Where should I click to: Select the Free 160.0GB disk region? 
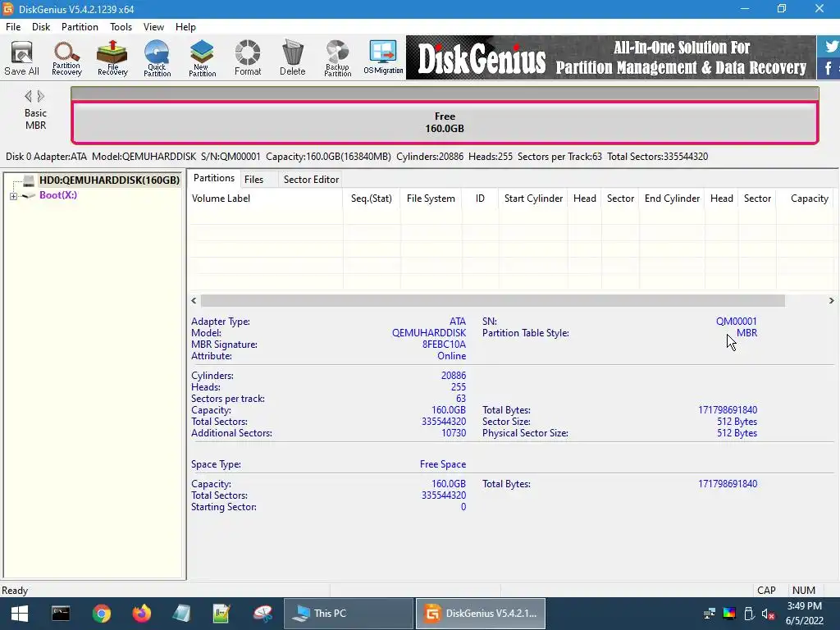point(445,123)
